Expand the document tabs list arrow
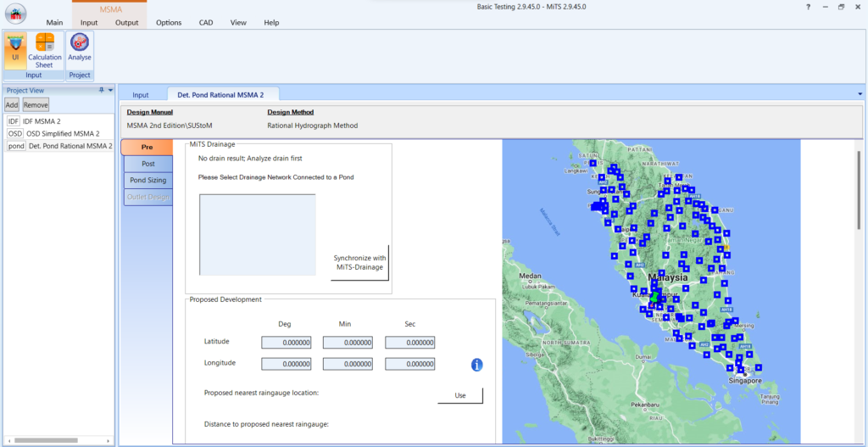This screenshot has height=447, width=868. 860,93
